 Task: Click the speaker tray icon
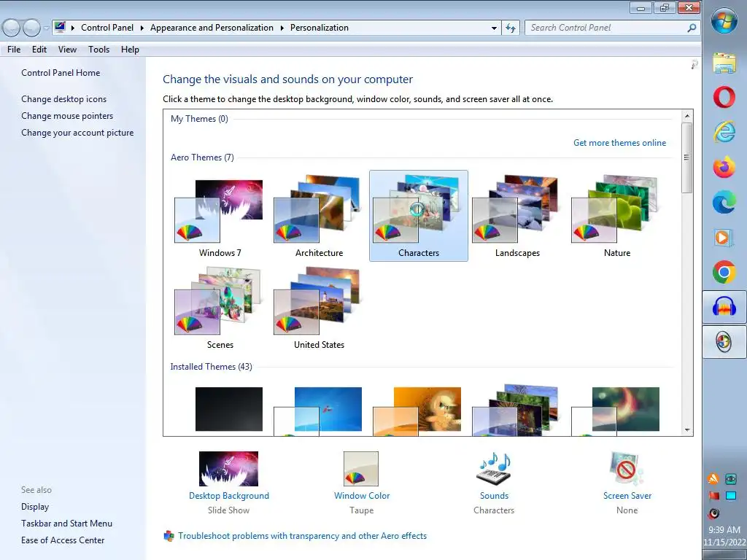(x=713, y=513)
